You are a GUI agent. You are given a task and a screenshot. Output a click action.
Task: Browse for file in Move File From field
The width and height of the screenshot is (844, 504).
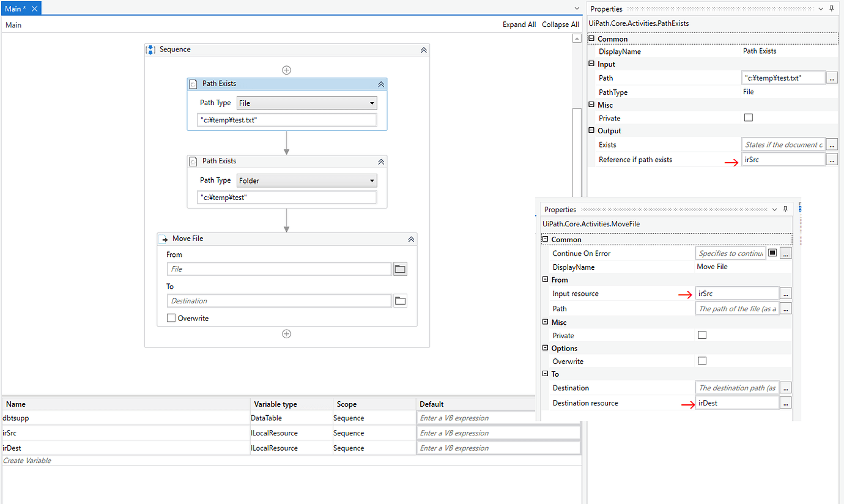pos(400,269)
